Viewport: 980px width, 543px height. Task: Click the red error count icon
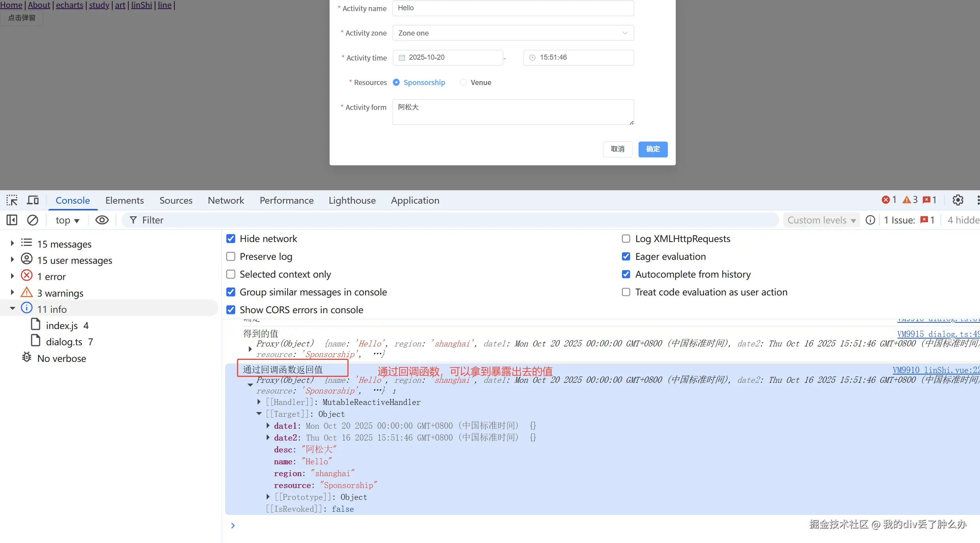coord(886,200)
